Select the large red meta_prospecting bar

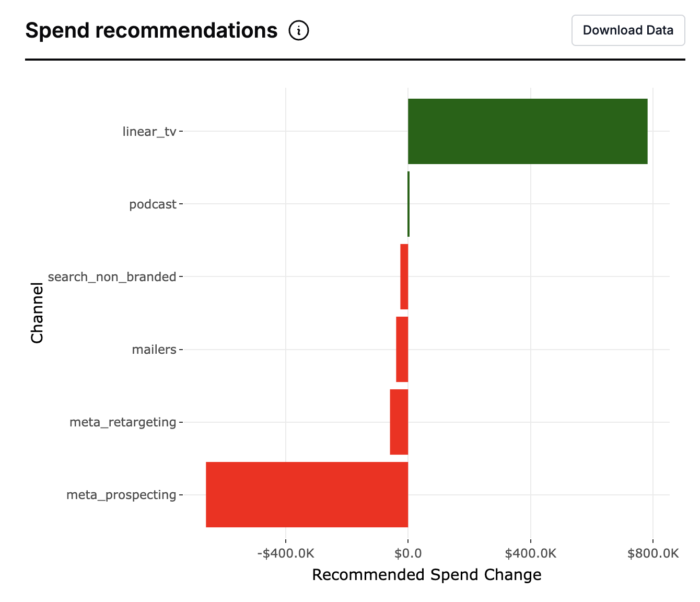click(x=307, y=494)
